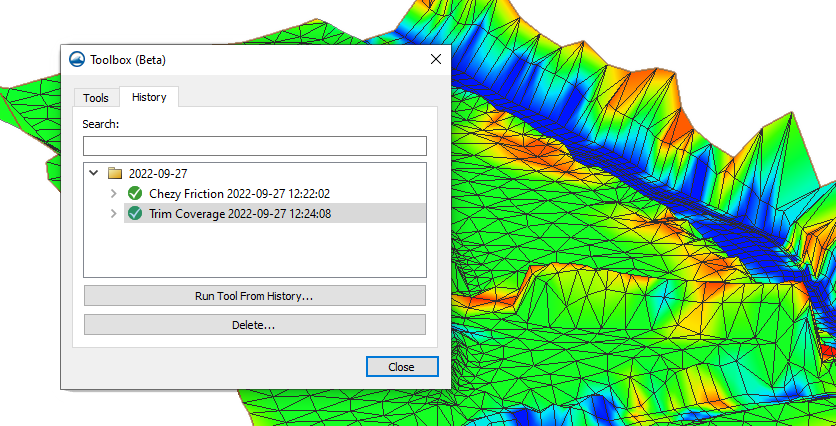Close the Toolbox dialog with the X
836x426 pixels.
tap(435, 59)
